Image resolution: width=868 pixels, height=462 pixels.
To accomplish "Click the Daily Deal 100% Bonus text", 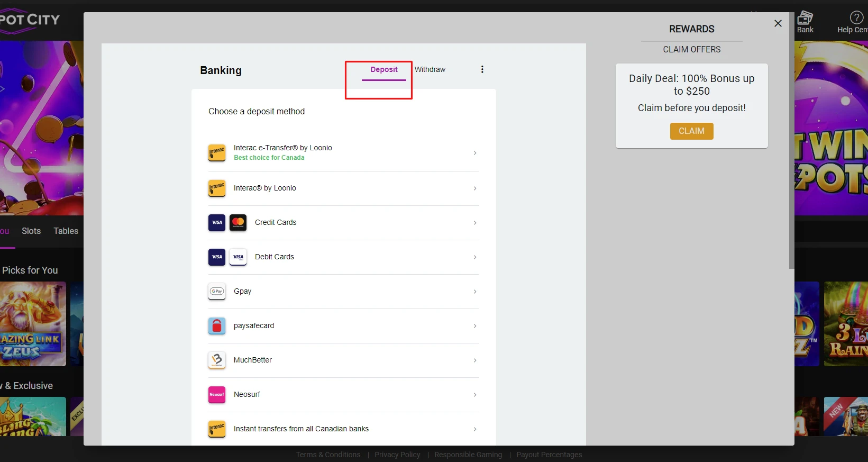I will (x=692, y=85).
